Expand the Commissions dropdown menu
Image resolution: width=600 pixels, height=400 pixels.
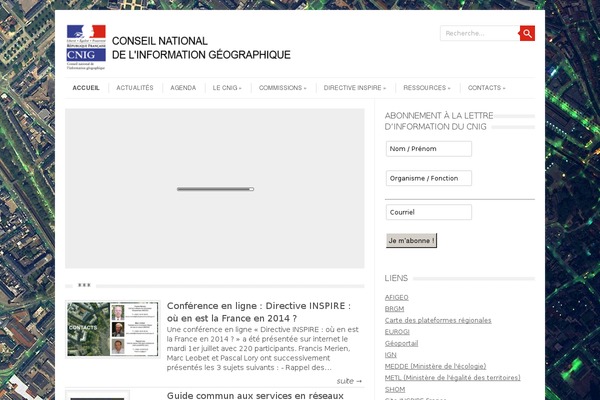(282, 88)
